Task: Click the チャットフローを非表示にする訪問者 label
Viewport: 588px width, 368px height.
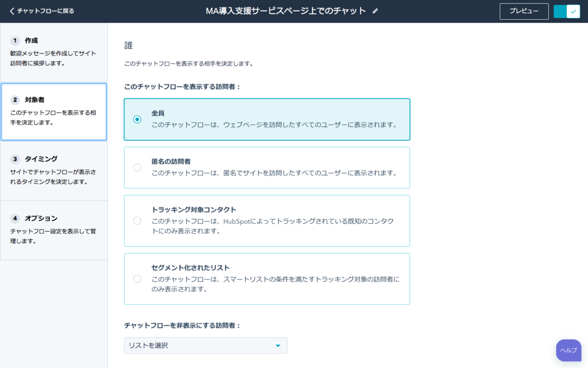Action: pyautogui.click(x=182, y=325)
